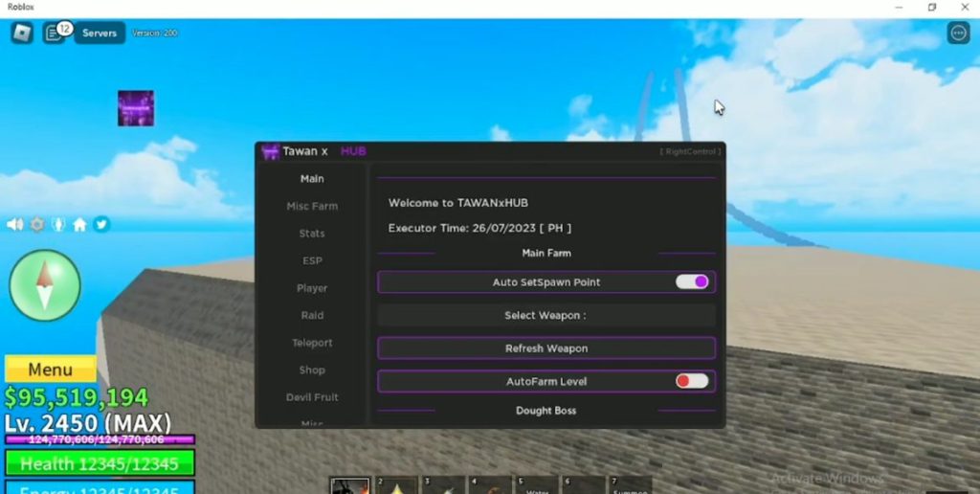This screenshot has width=980, height=494.
Task: Expand the Select Weapon dropdown
Action: point(546,315)
